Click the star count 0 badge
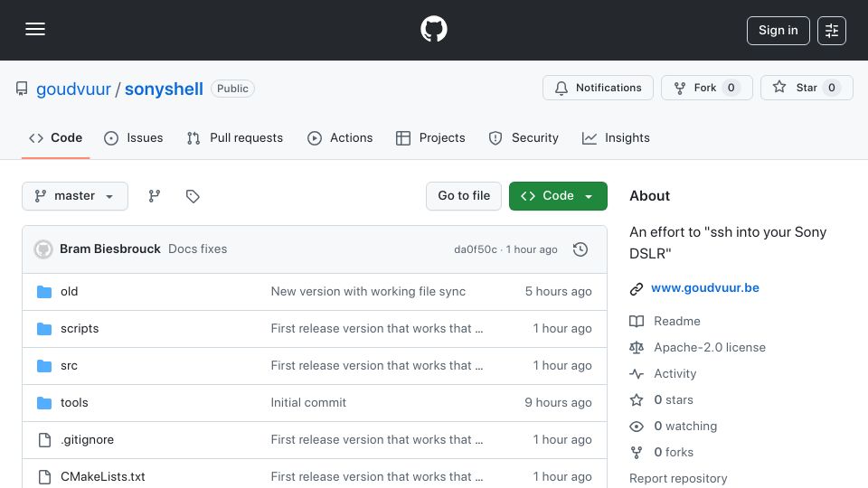 pos(832,88)
